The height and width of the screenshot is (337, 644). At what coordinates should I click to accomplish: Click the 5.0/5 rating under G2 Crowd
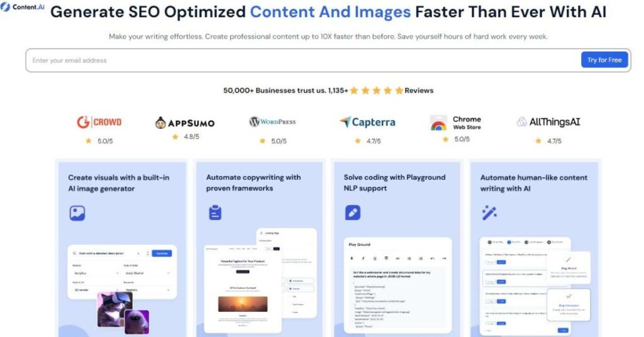coord(99,141)
